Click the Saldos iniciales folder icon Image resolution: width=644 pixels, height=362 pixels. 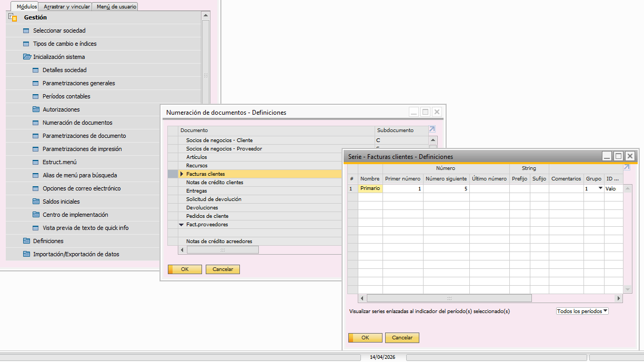[36, 202]
